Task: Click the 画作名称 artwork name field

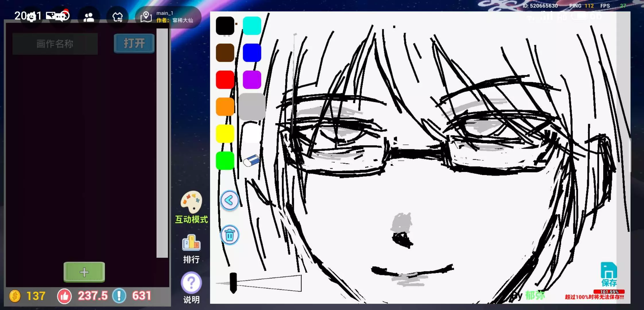Action: tap(55, 44)
